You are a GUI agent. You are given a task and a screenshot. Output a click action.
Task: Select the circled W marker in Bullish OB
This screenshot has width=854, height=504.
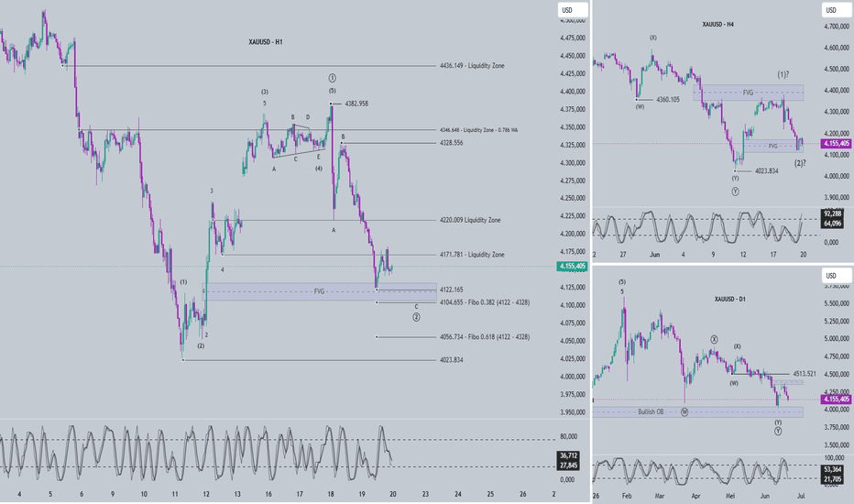click(x=684, y=412)
